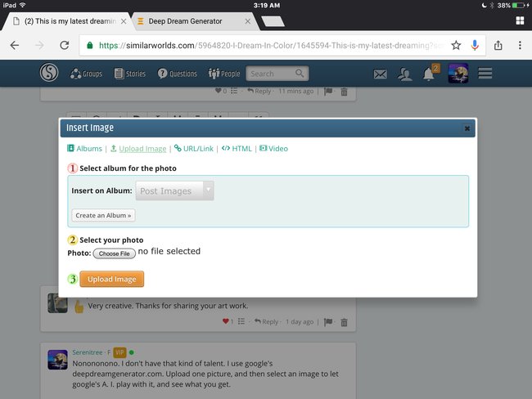Like the comment from 11 mins ago

pyautogui.click(x=219, y=91)
